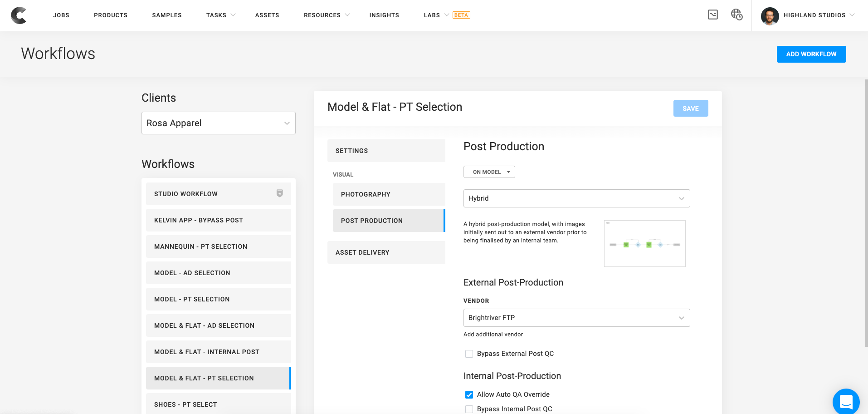868x414 pixels.
Task: Open the Asset Delivery tab
Action: point(386,252)
